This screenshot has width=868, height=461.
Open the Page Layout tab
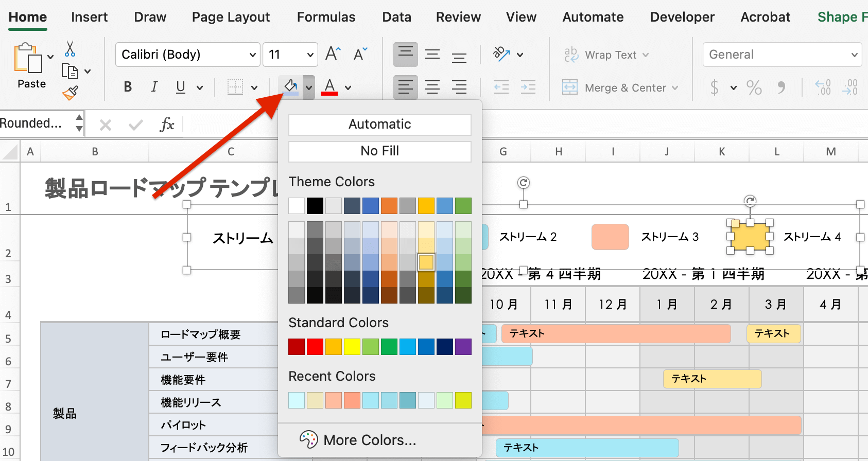click(x=231, y=17)
